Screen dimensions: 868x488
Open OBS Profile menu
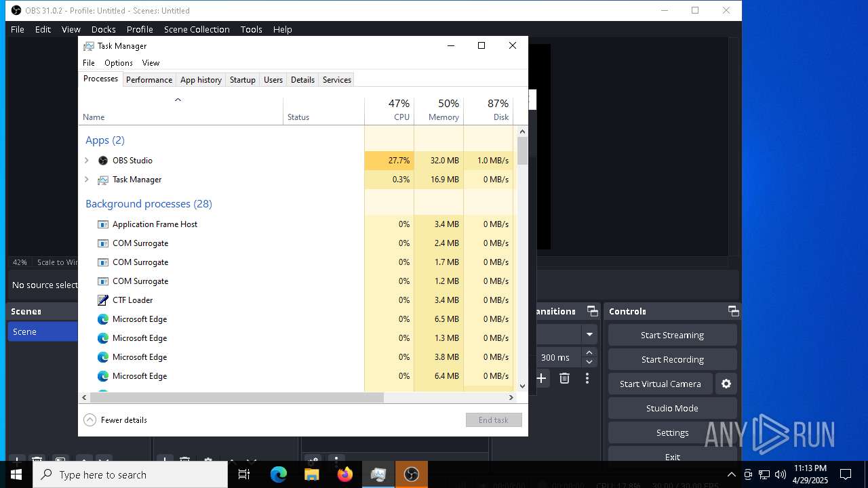[x=140, y=29]
